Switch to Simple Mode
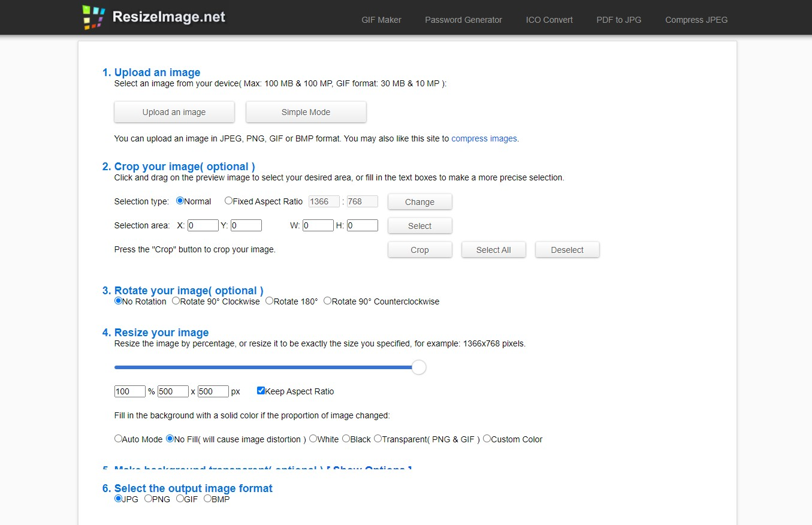 pyautogui.click(x=306, y=112)
